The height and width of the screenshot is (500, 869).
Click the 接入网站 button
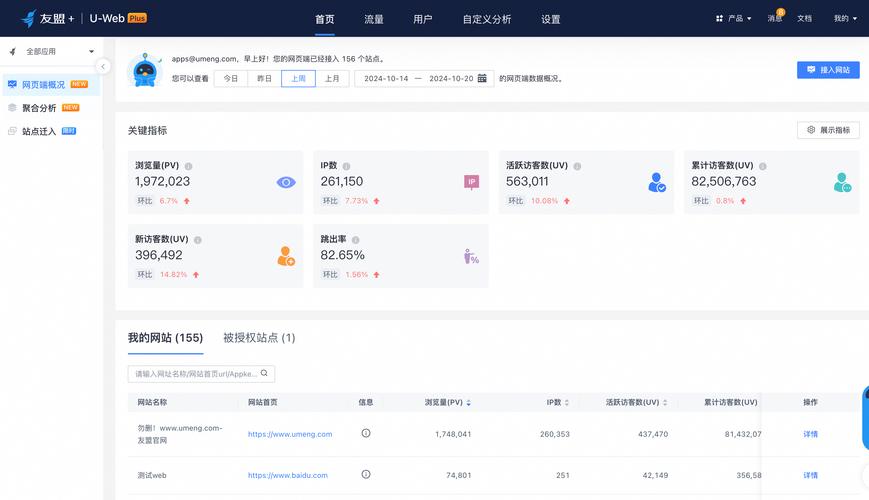tap(828, 70)
